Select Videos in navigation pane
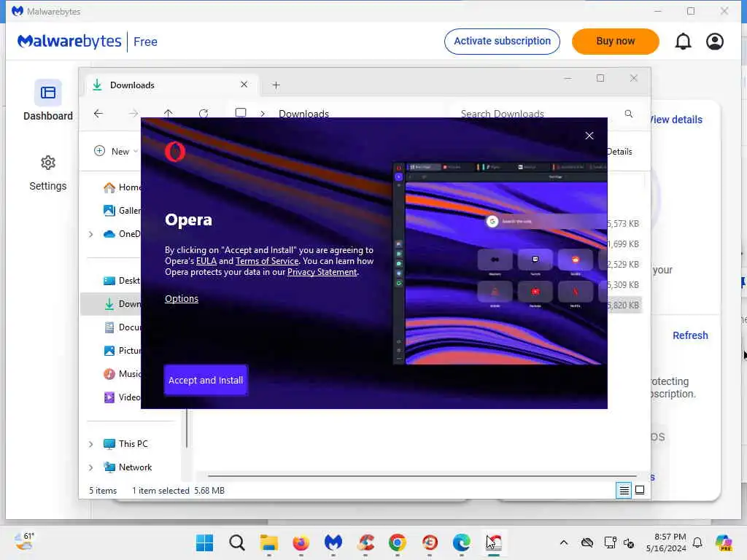 point(122,397)
